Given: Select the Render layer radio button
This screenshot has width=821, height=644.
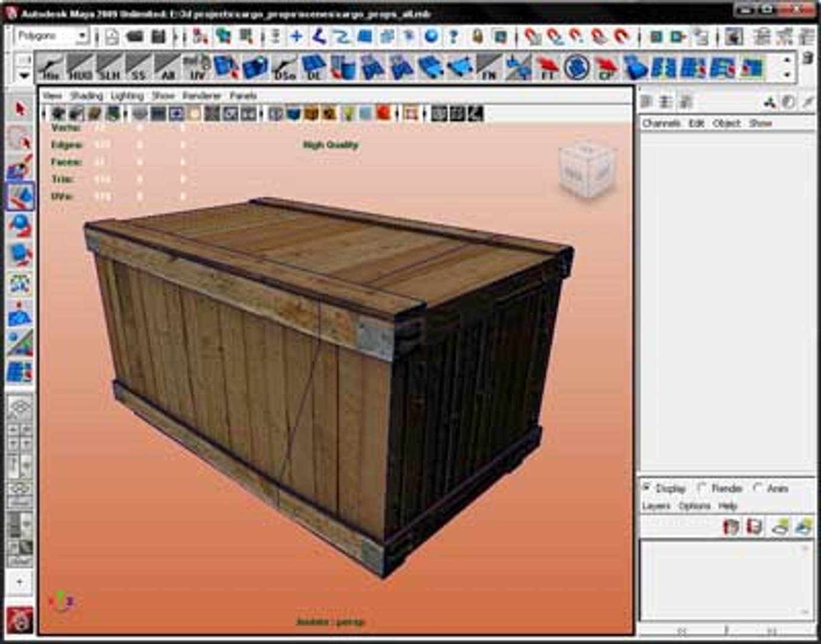Looking at the screenshot, I should click(x=702, y=488).
